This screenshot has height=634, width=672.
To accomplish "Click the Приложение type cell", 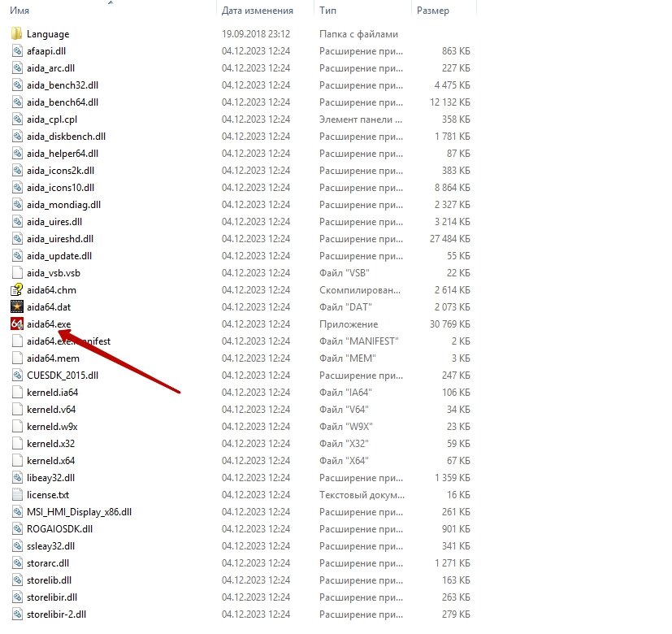I will point(349,324).
